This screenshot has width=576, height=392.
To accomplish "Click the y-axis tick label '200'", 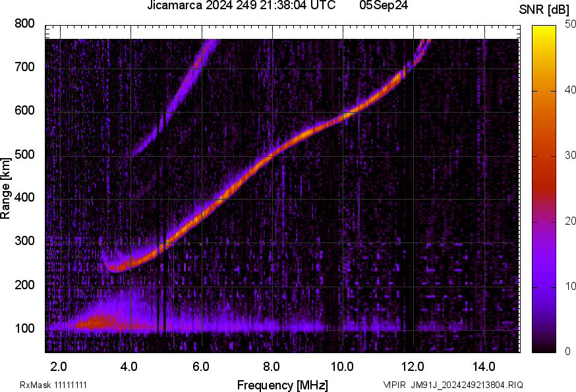I will pos(24,285).
